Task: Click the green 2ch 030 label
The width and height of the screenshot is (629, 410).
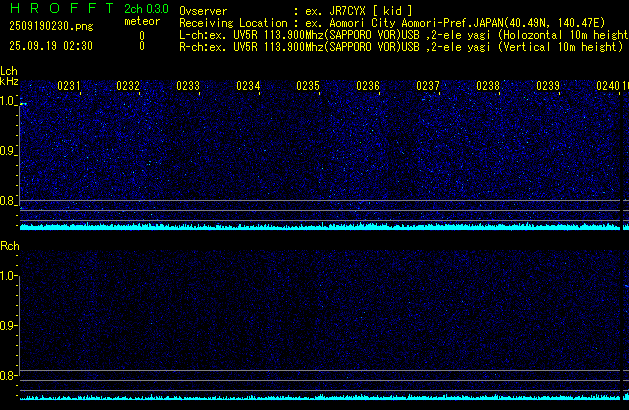Action: point(146,9)
